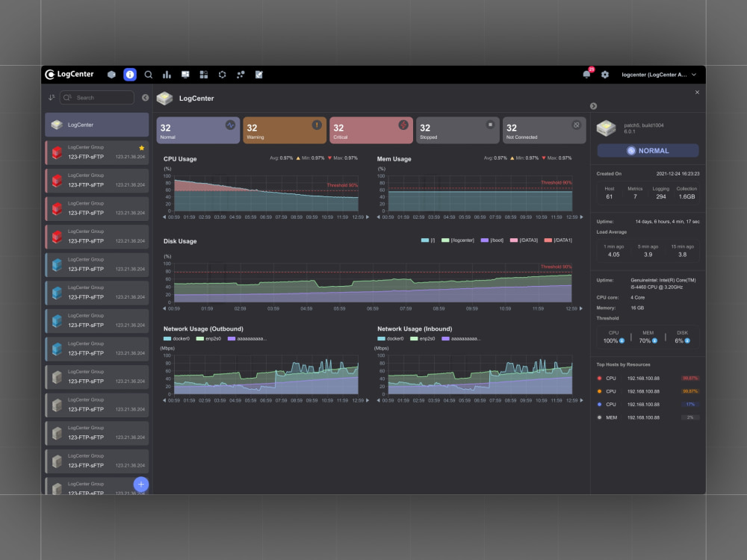Toggle the [/DATA1] series in Disk Usage legend
The height and width of the screenshot is (560, 747).
click(x=558, y=240)
